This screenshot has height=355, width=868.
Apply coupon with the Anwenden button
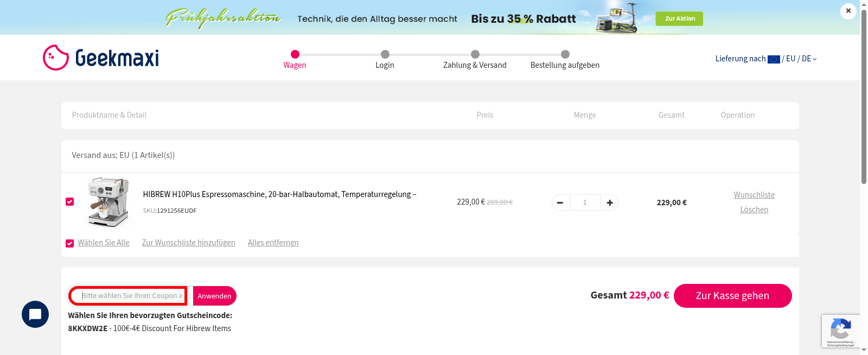click(x=215, y=296)
